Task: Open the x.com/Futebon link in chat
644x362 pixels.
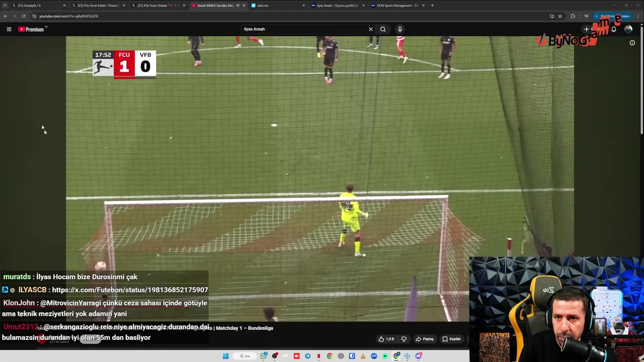Action: click(x=130, y=290)
